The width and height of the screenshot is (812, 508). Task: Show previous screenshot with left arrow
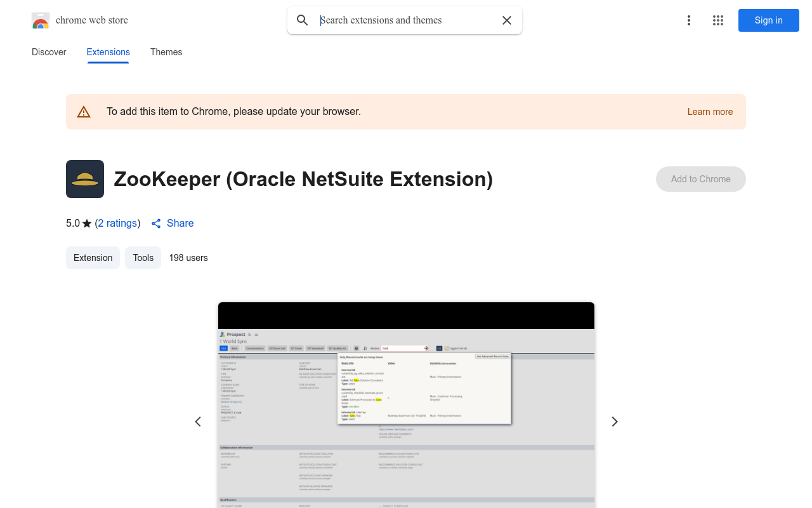(198, 422)
